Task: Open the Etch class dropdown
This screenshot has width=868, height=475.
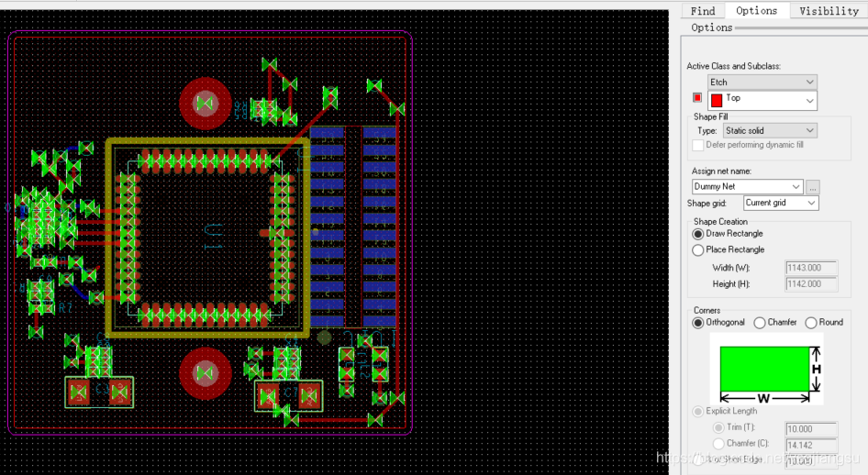Action: click(x=761, y=83)
